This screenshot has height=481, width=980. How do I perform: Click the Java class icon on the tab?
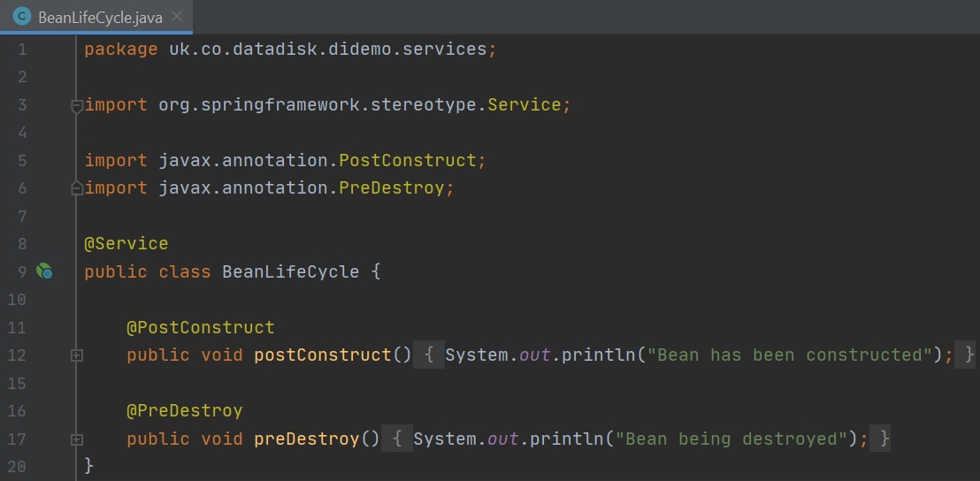pos(22,17)
